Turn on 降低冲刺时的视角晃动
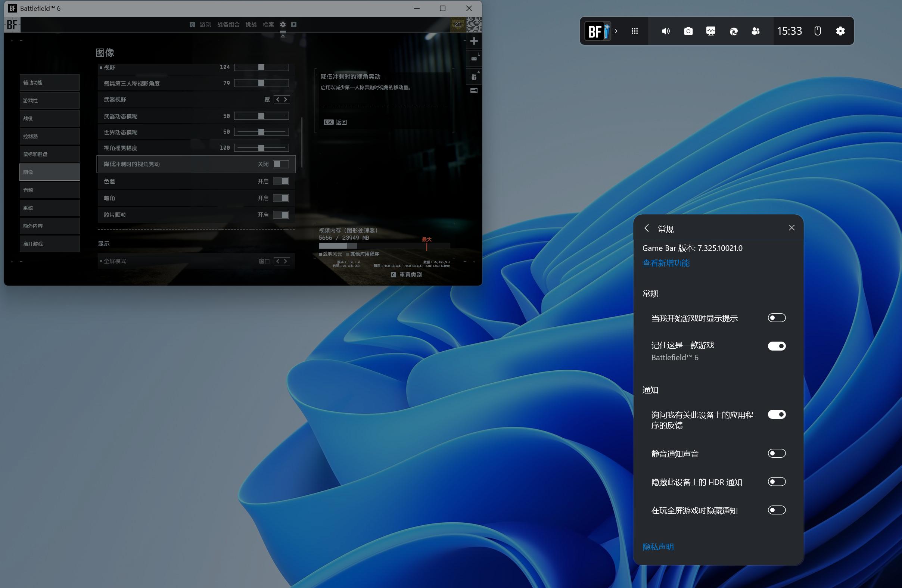The width and height of the screenshot is (902, 588). (x=281, y=164)
